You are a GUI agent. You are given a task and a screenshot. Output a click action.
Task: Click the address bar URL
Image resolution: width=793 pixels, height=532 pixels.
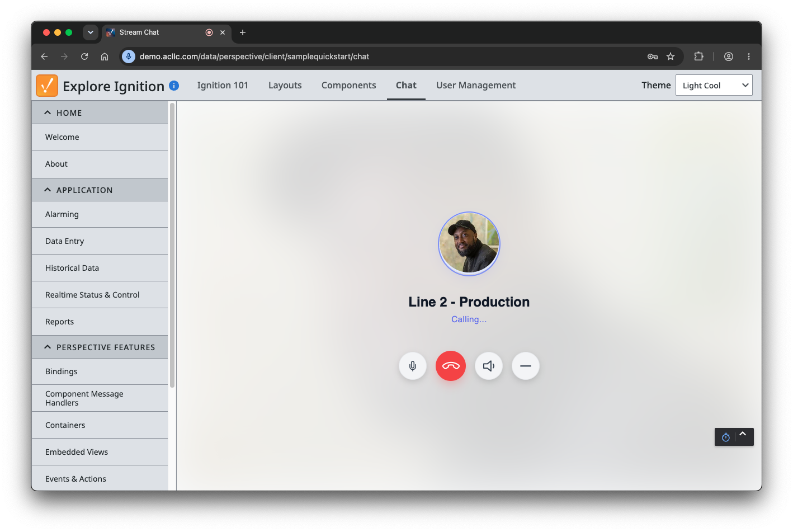click(254, 57)
